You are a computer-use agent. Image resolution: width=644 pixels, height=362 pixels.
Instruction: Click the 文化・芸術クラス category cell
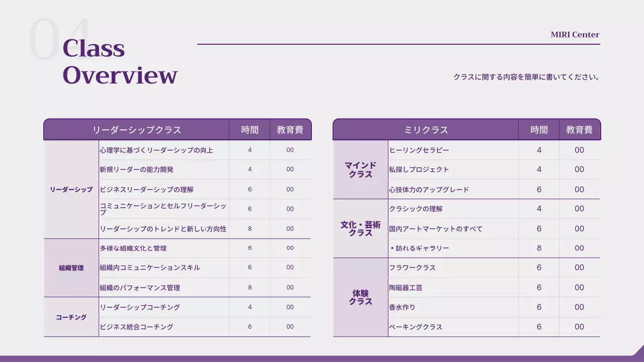point(360,228)
